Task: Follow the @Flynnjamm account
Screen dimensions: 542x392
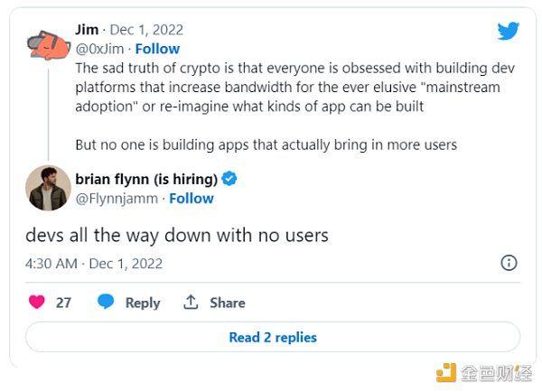Action: 191,198
